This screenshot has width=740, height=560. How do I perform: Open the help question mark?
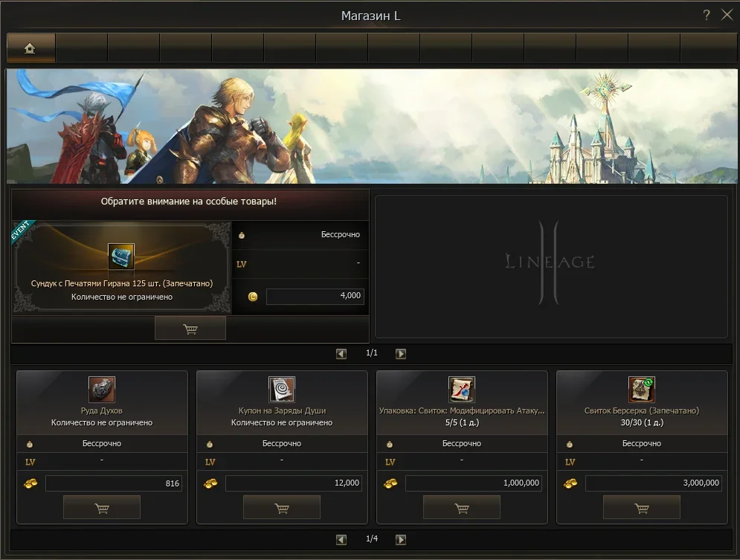tap(707, 15)
